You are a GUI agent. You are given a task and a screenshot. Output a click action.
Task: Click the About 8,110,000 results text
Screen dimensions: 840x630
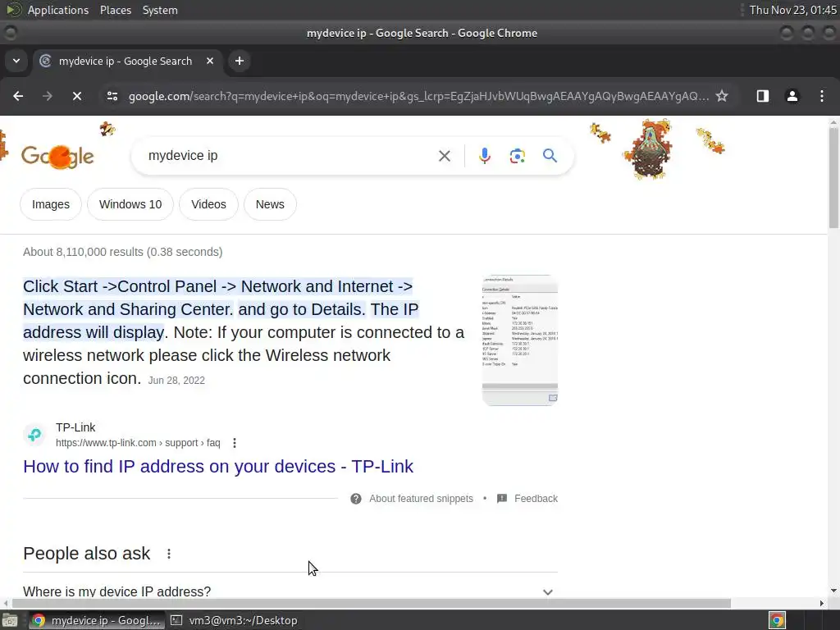click(x=123, y=252)
